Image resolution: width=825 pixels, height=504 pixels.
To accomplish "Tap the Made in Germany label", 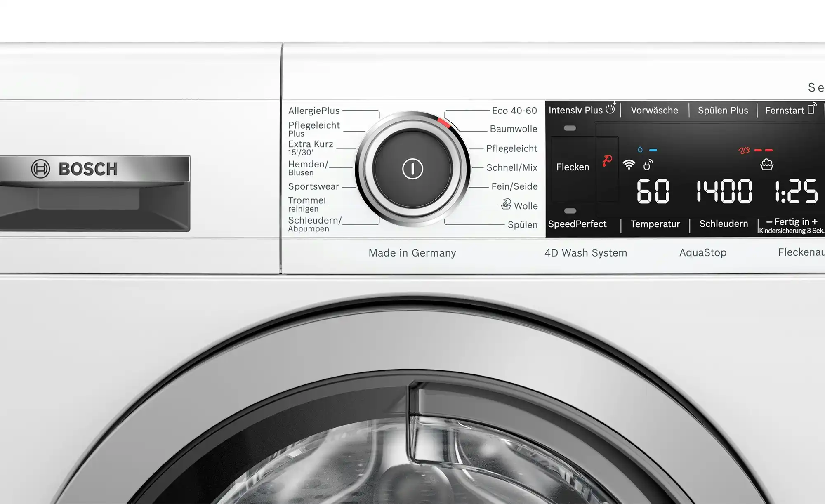I will pyautogui.click(x=412, y=253).
